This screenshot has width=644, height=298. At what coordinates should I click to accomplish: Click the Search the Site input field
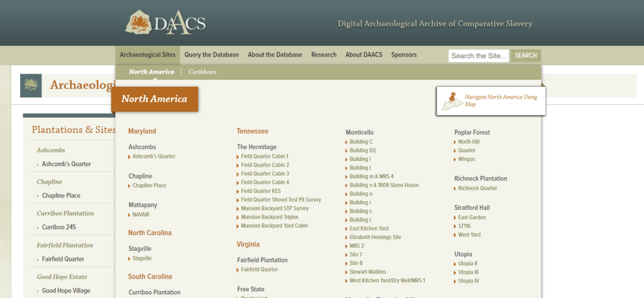479,55
